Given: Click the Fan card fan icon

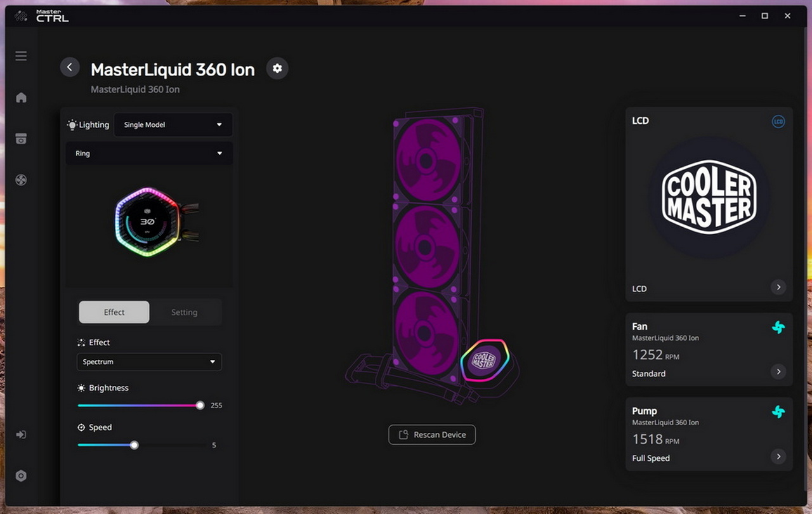Looking at the screenshot, I should [778, 327].
